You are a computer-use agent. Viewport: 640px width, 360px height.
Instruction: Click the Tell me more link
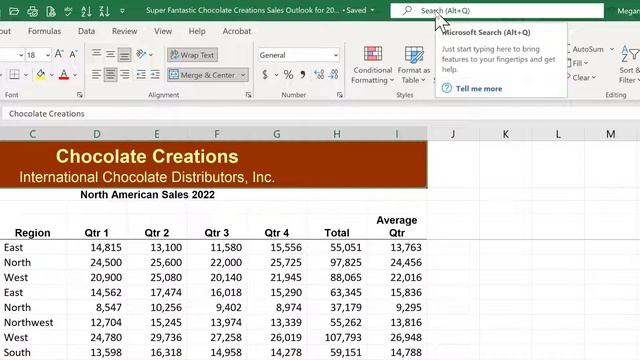point(479,89)
